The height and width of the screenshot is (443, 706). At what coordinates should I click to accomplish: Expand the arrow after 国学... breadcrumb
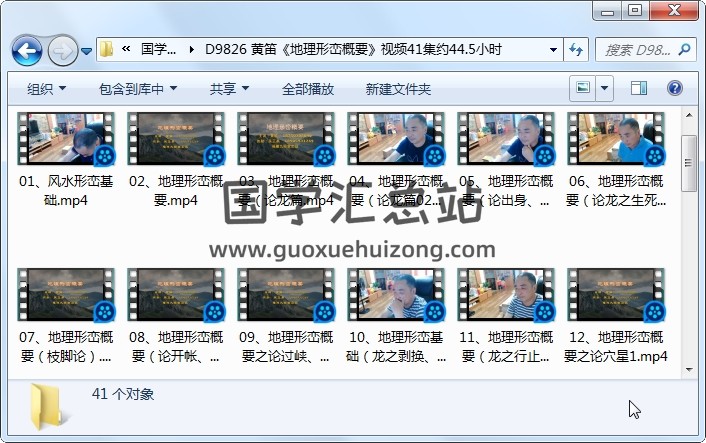point(191,50)
